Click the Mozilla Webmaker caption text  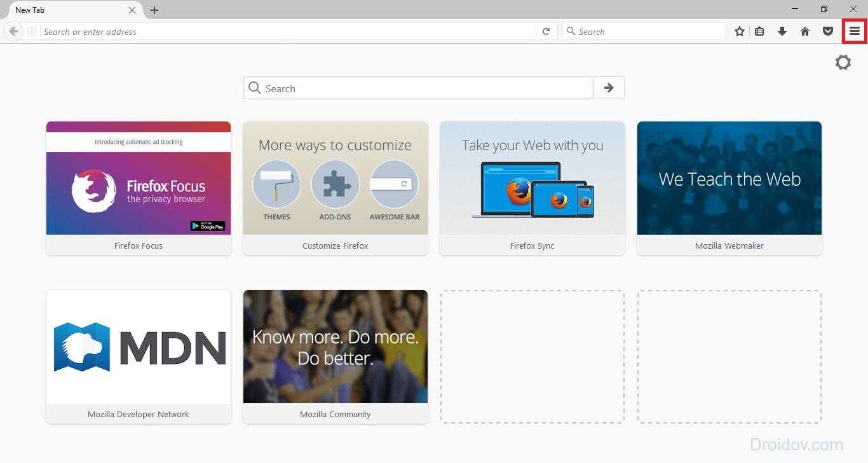pos(729,245)
